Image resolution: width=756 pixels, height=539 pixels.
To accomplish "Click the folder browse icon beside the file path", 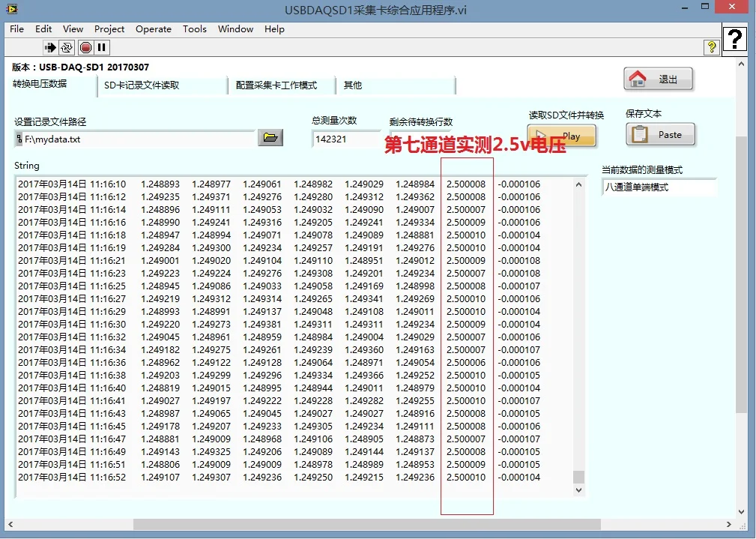I will 270,137.
